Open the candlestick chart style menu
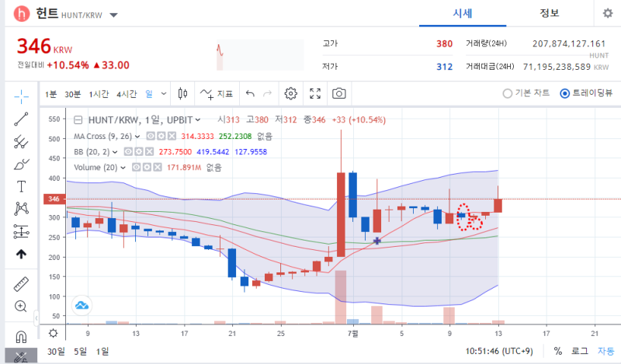 (x=182, y=93)
